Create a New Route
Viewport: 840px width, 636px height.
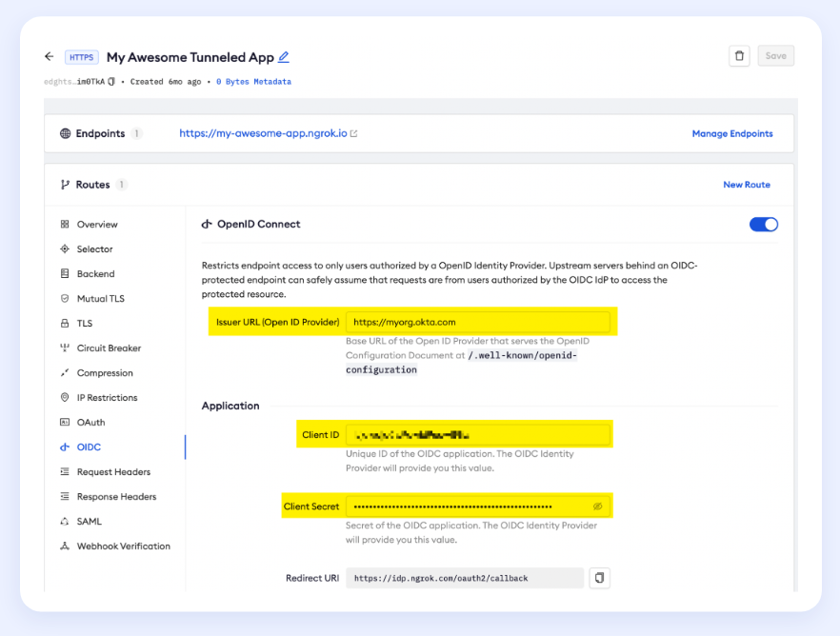pyautogui.click(x=747, y=185)
